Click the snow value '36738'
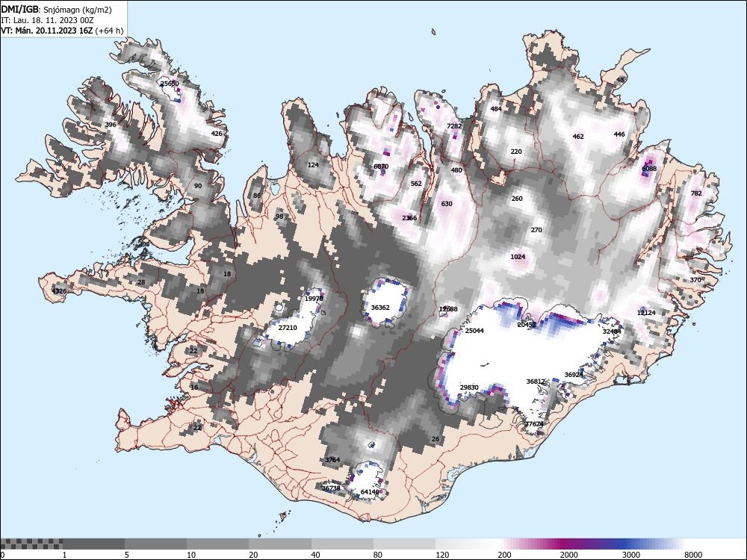This screenshot has height=560, width=747. 331,488
